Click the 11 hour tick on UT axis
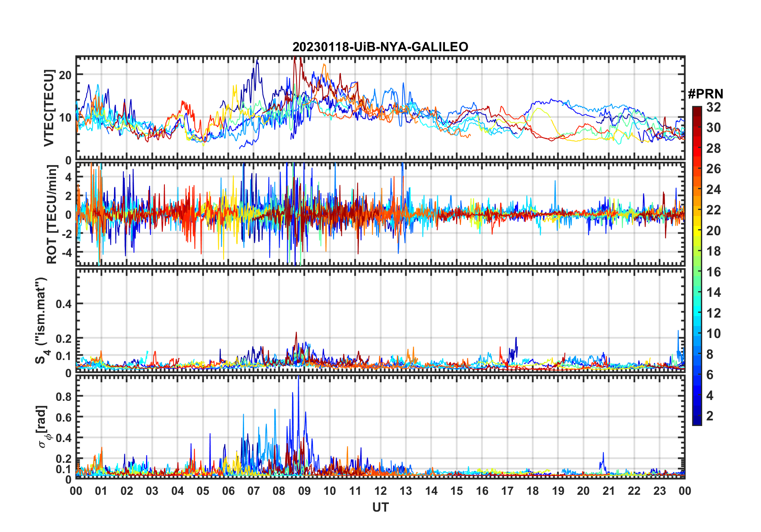761x532 pixels. tap(355, 491)
